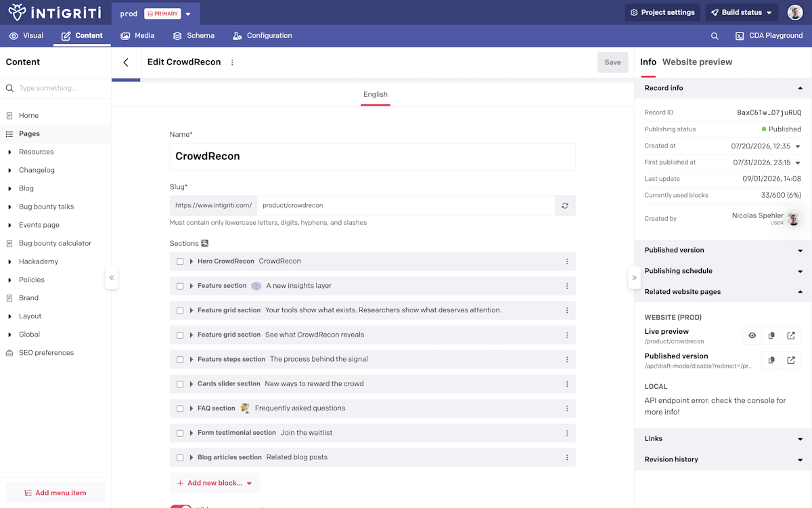Image resolution: width=812 pixels, height=508 pixels.
Task: Switch to the Media tab
Action: [x=137, y=36]
